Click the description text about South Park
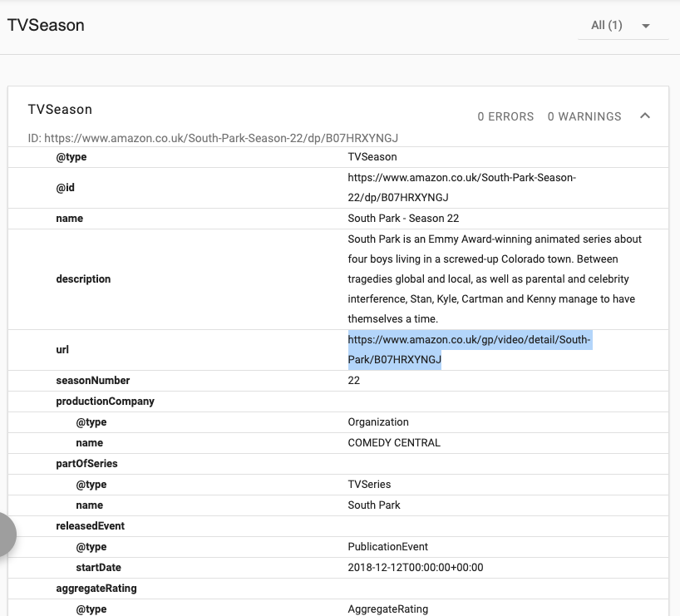The image size is (680, 616). point(495,279)
